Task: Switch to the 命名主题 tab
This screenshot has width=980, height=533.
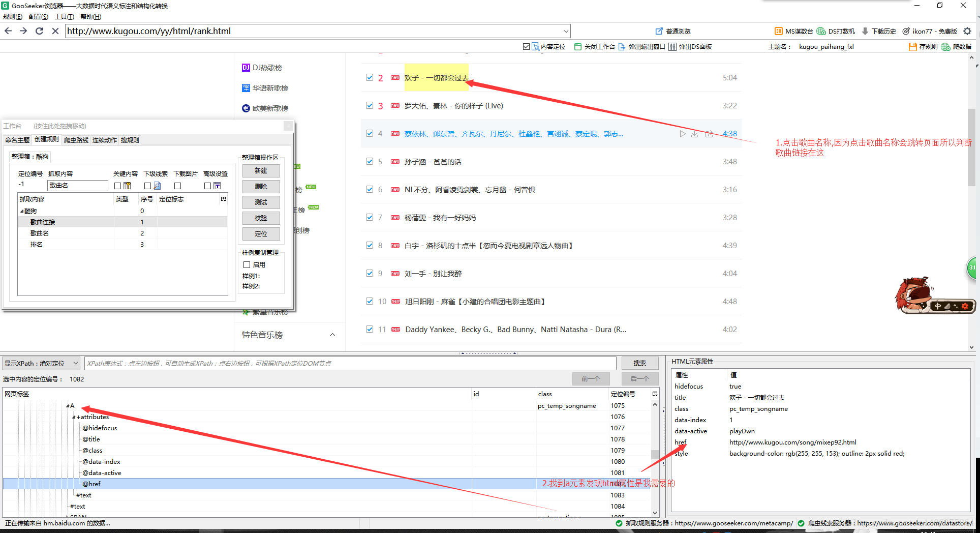Action: (x=17, y=140)
